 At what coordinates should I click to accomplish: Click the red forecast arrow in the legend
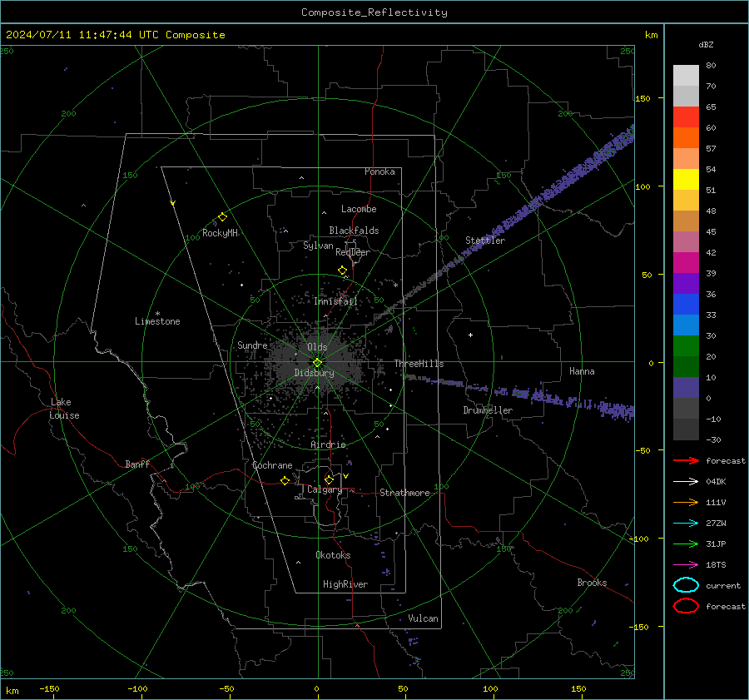coord(686,460)
